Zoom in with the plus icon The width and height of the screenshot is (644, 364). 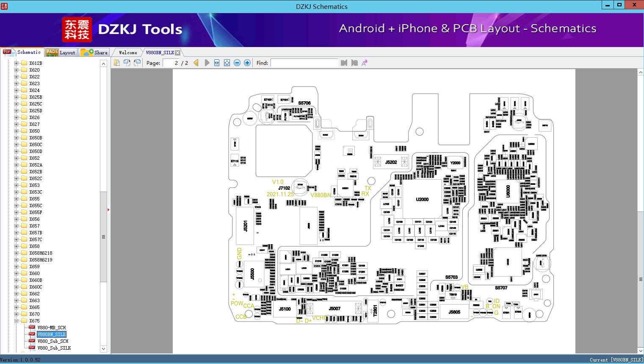point(247,63)
